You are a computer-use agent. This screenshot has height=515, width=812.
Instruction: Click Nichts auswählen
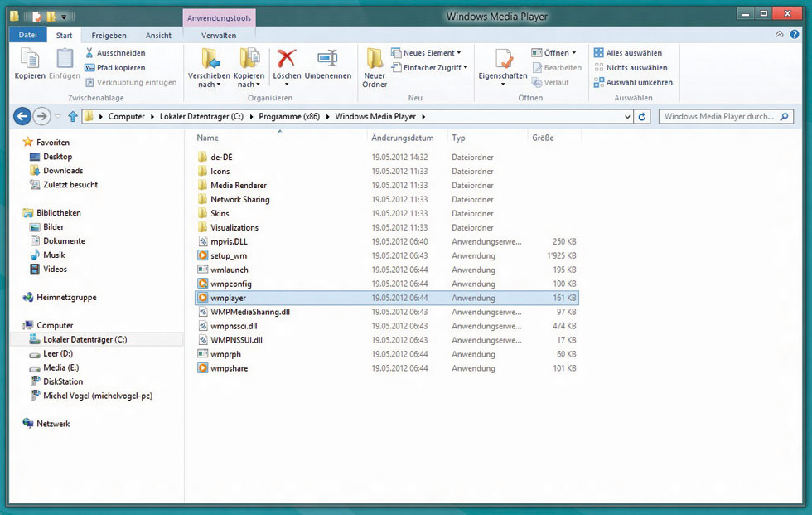tap(631, 68)
